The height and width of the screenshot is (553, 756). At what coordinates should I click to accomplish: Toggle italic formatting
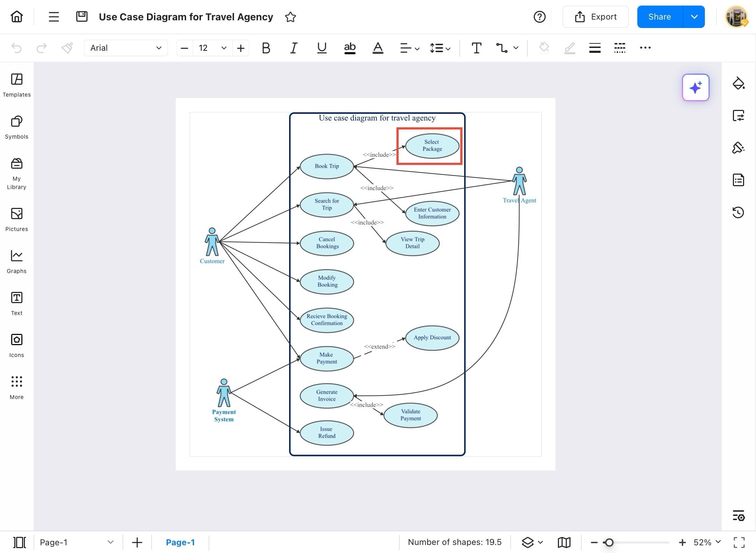click(294, 48)
